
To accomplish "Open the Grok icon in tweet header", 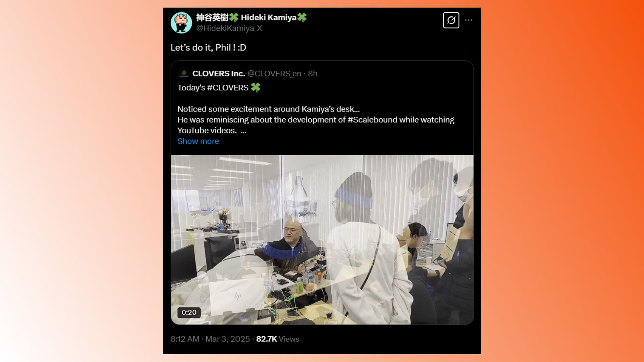I will point(451,20).
